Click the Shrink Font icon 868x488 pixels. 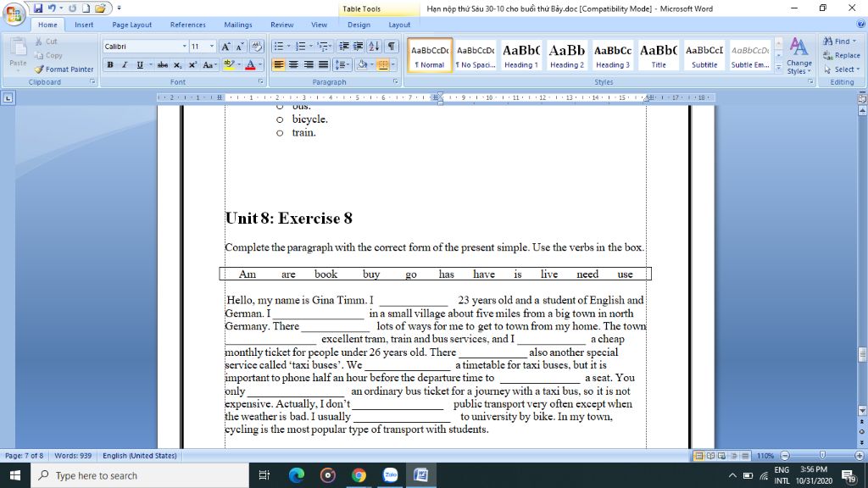[x=240, y=47]
